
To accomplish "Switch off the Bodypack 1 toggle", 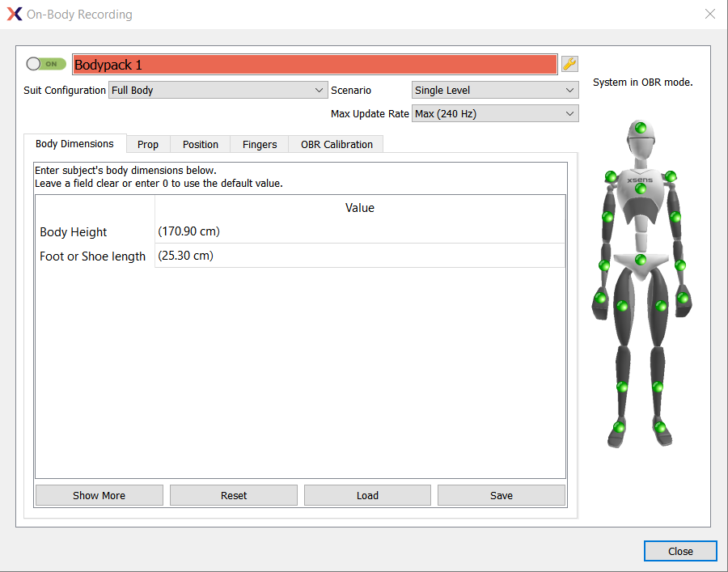I will click(x=46, y=64).
